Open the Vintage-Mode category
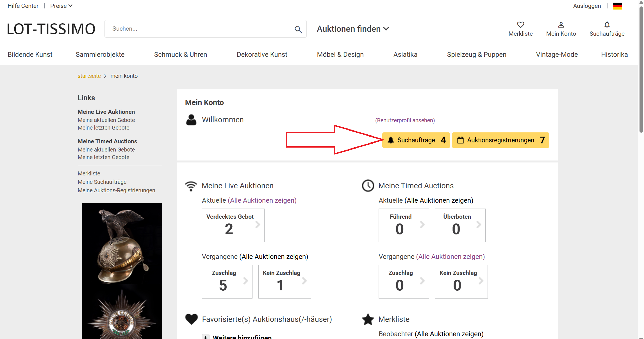Screen dimensions: 644x339 [x=557, y=55]
